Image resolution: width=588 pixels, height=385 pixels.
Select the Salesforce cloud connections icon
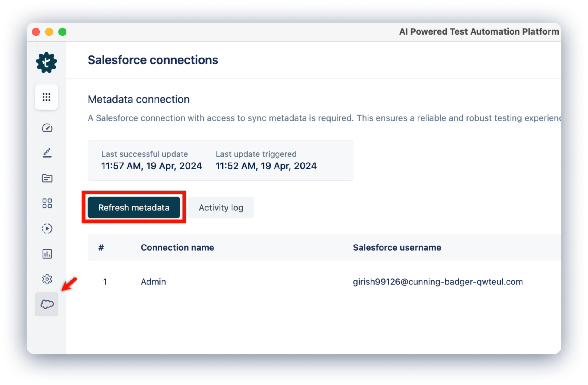coord(46,304)
